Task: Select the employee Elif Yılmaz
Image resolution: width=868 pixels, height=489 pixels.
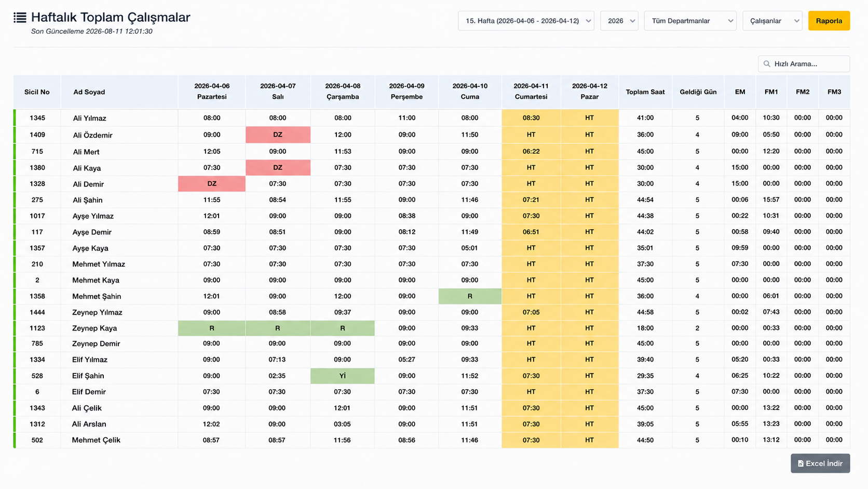Action: pos(90,360)
